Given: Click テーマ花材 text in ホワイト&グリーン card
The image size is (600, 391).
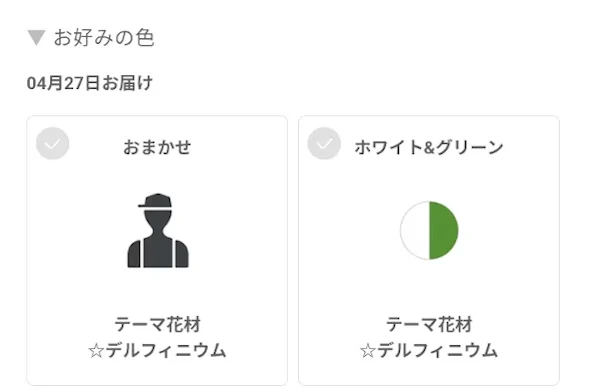Looking at the screenshot, I should 429,324.
